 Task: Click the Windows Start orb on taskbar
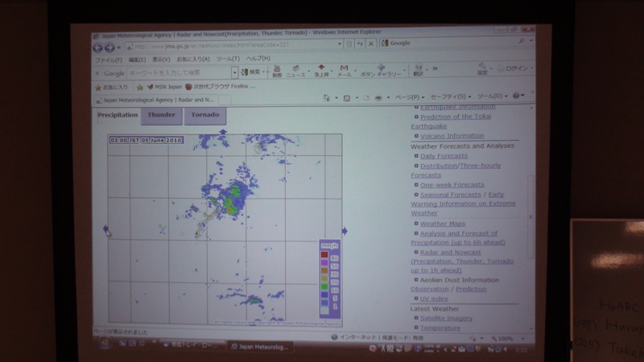pyautogui.click(x=105, y=343)
